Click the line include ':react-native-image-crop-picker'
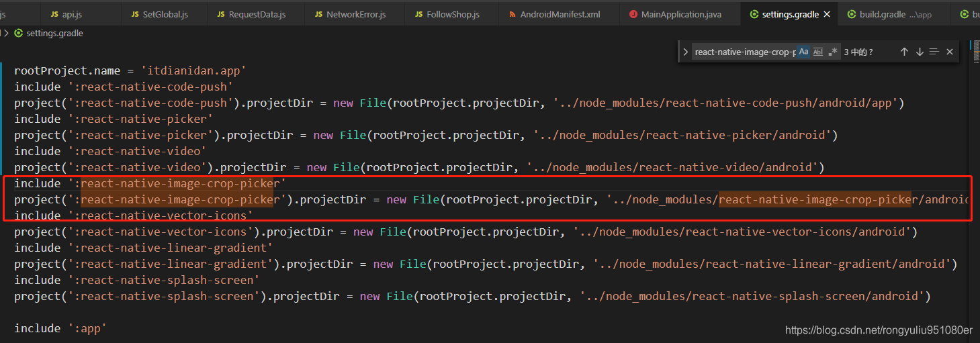The image size is (980, 343). click(x=150, y=183)
